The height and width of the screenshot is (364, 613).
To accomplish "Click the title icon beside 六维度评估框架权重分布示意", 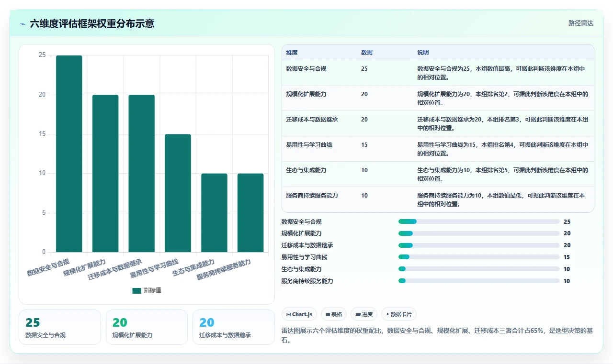I will tap(23, 23).
